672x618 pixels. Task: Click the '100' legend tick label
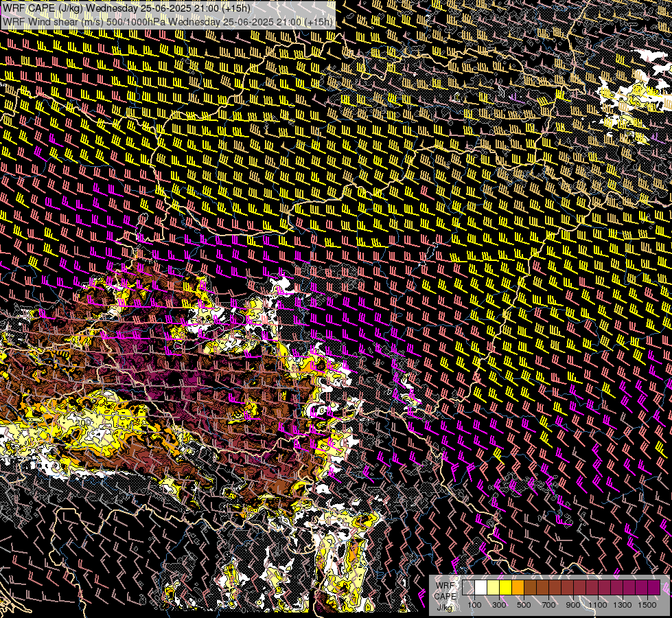474,605
